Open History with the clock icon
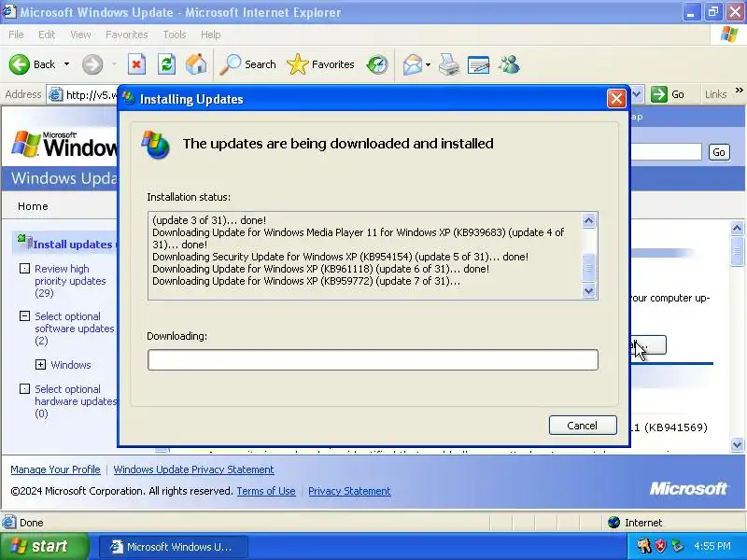Image resolution: width=747 pixels, height=560 pixels. click(x=377, y=64)
